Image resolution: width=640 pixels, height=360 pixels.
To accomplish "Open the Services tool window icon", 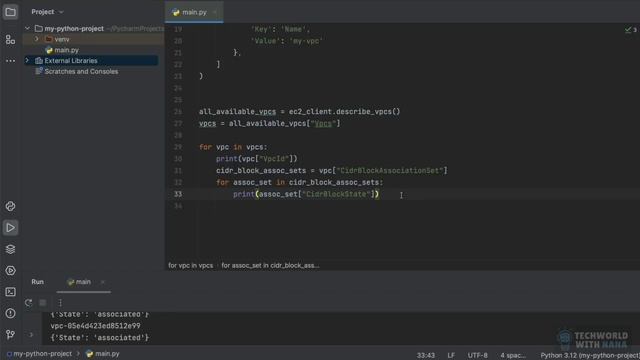I will pyautogui.click(x=10, y=271).
